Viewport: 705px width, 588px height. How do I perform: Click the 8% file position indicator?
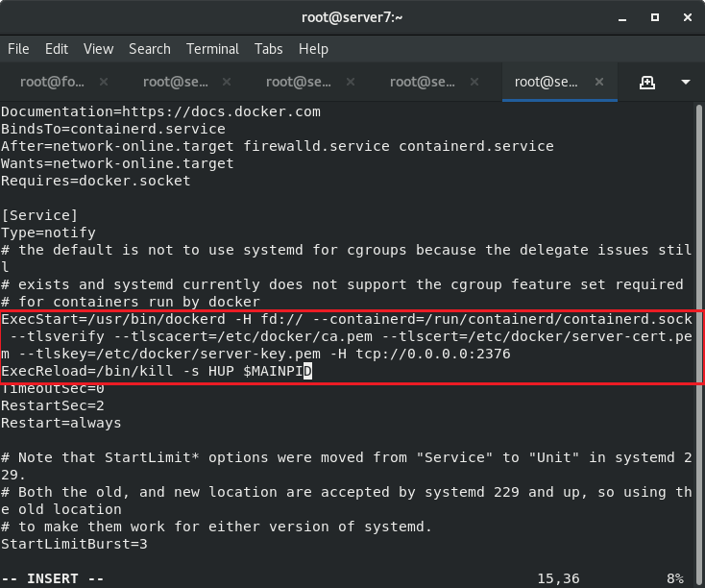click(675, 578)
